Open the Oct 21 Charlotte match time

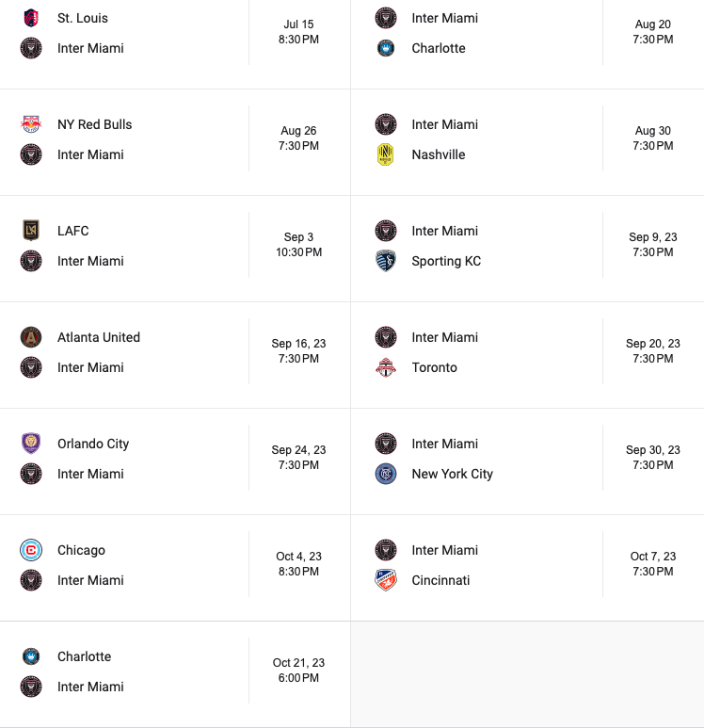(298, 670)
